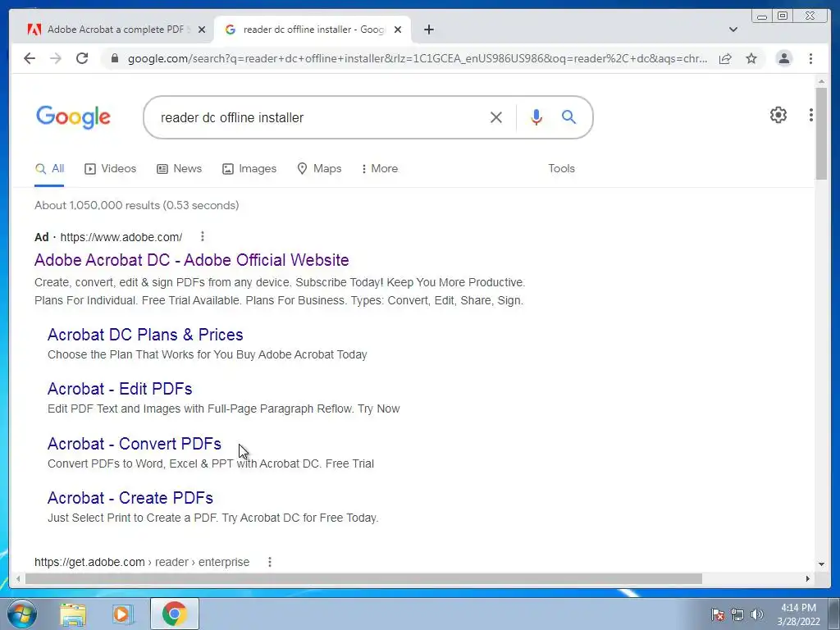The width and height of the screenshot is (840, 630).
Task: Switch to Maps results
Action: (x=319, y=169)
